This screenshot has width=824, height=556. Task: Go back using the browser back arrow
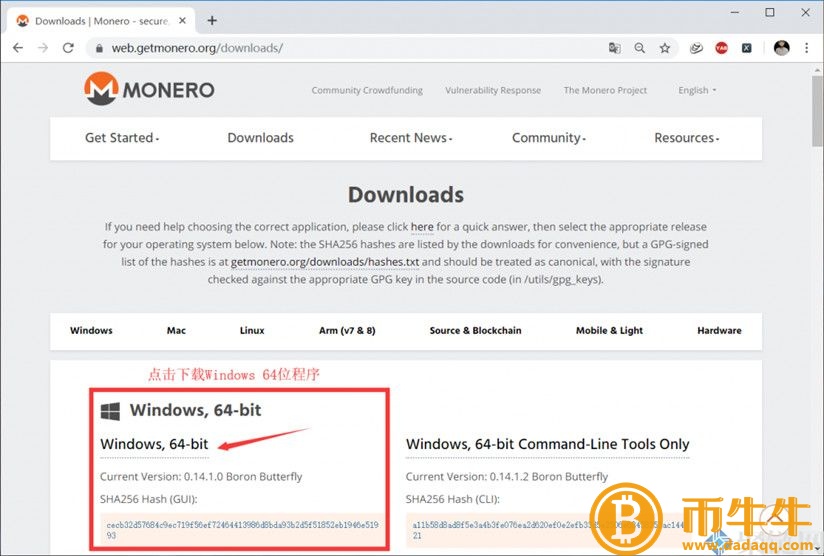[18, 47]
